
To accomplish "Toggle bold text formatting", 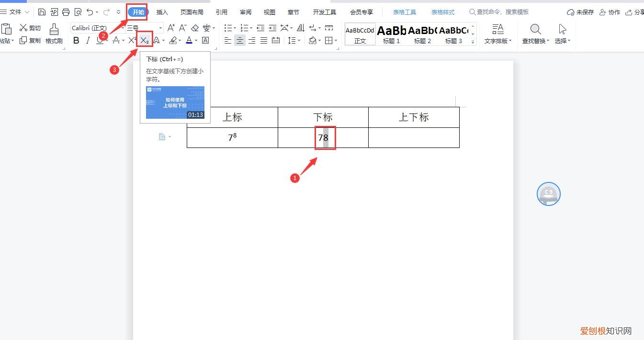I will (x=76, y=40).
